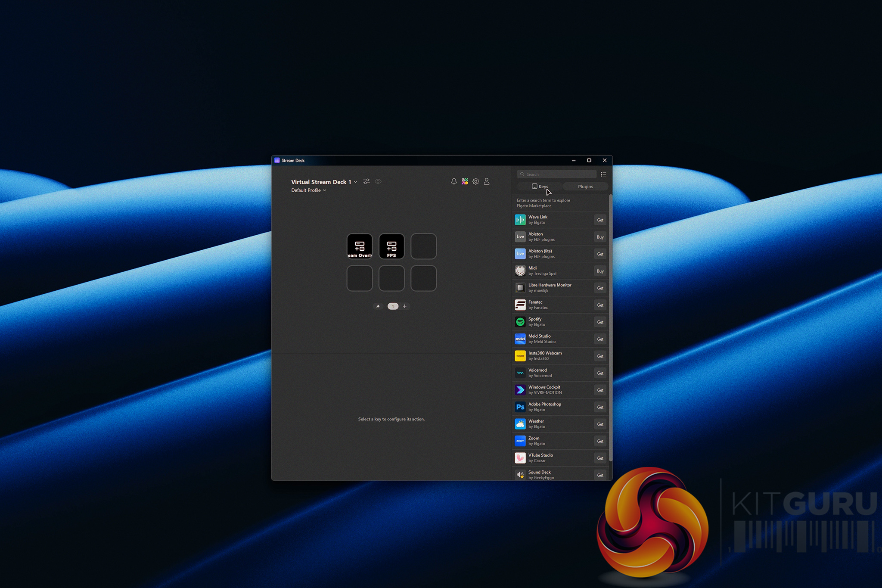The image size is (882, 588).
Task: Get the Voicemod plugin
Action: [x=600, y=373]
